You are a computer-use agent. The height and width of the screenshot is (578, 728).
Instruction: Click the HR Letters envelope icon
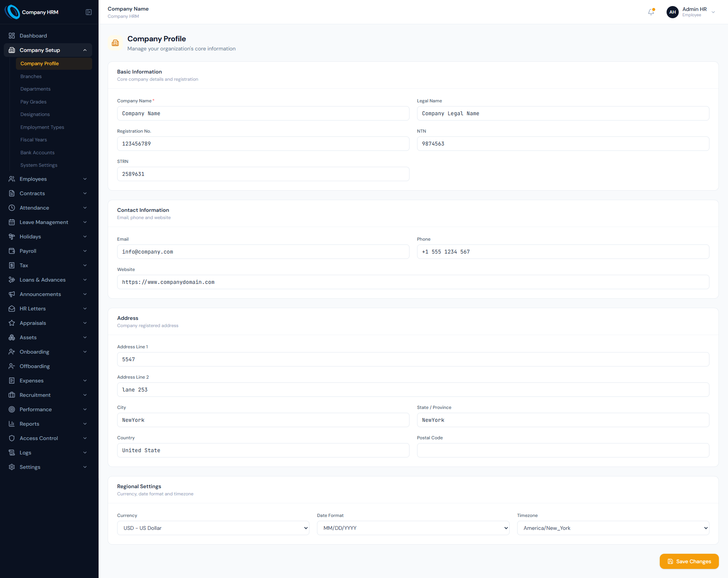12,309
